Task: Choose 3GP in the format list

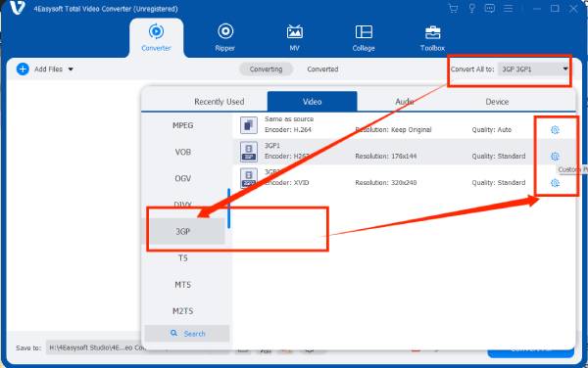Action: point(183,231)
